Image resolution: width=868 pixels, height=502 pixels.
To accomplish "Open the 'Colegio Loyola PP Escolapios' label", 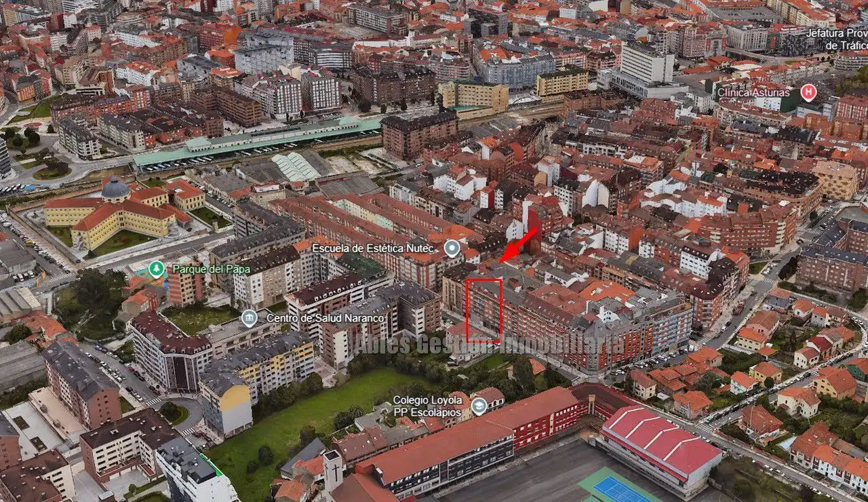I will tap(427, 406).
